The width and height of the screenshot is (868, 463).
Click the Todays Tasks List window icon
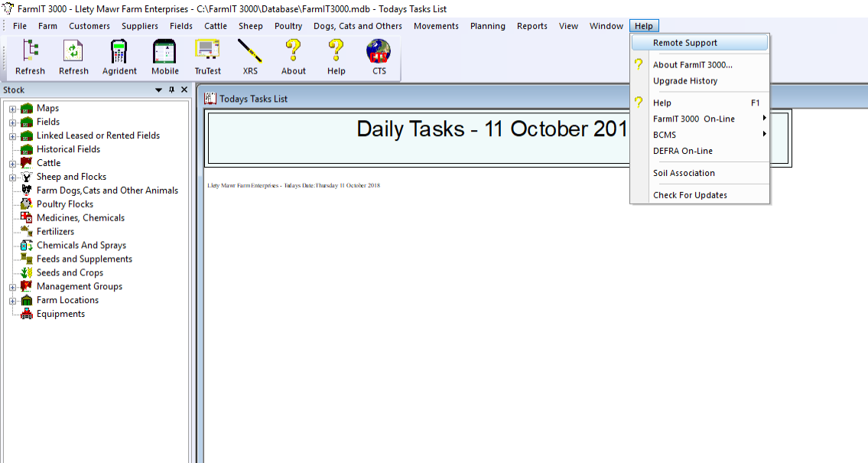pos(210,99)
